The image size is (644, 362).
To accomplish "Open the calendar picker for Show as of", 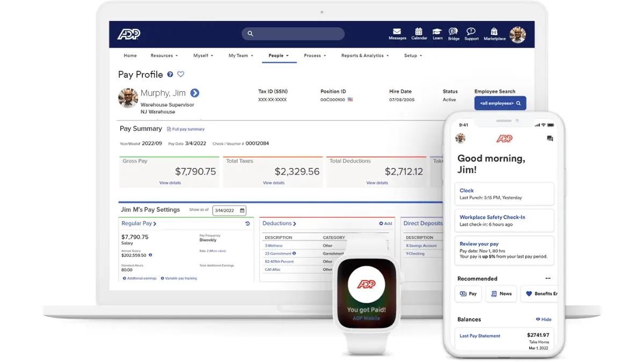I will (x=242, y=210).
